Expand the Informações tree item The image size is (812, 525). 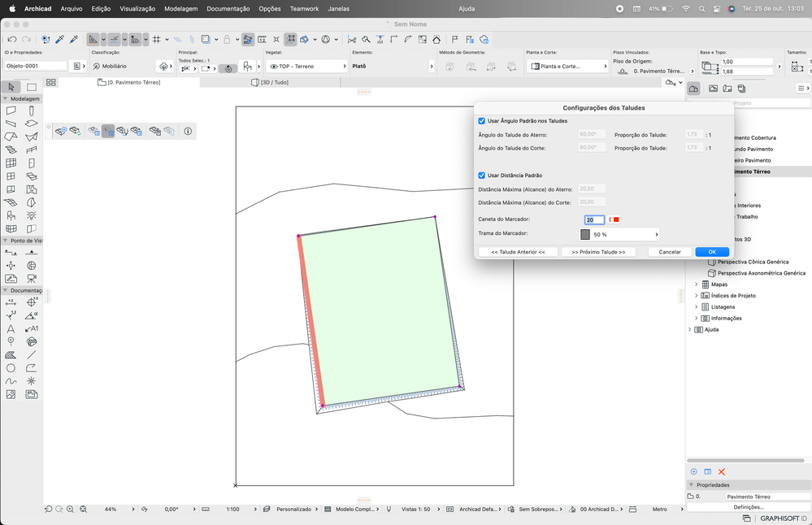696,319
